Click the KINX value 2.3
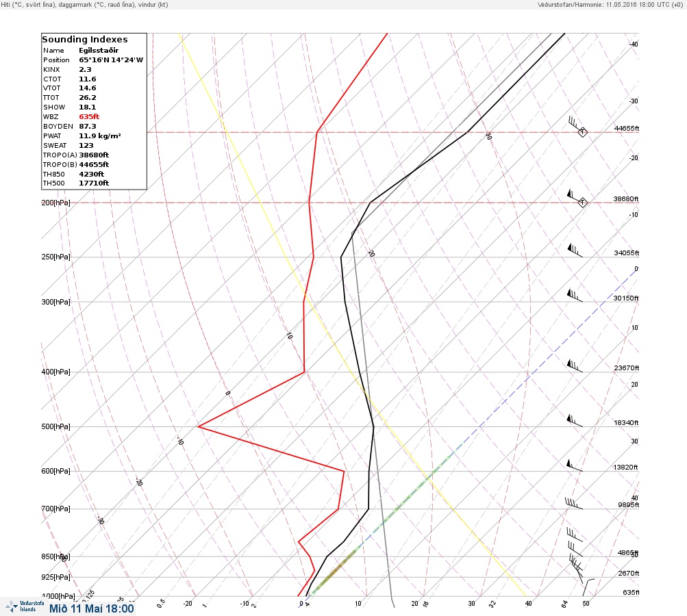This screenshot has height=616, width=687. tap(85, 70)
